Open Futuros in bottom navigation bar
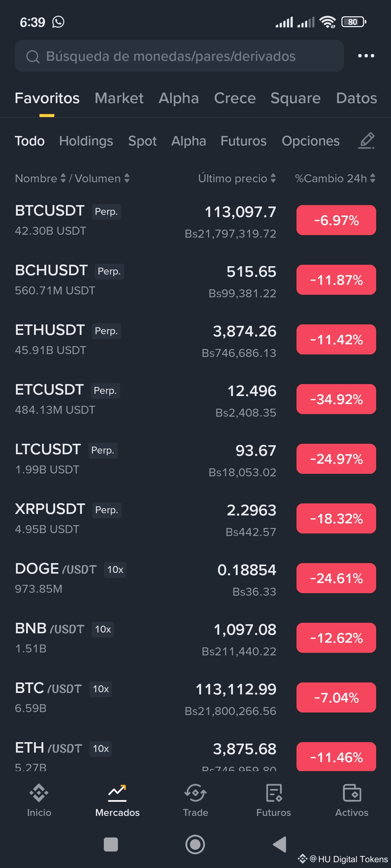391x868 pixels. tap(274, 800)
